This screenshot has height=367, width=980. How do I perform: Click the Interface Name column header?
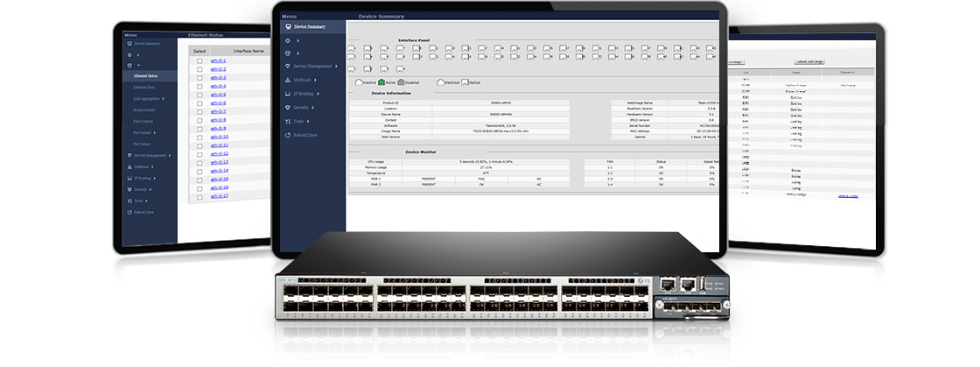[248, 52]
